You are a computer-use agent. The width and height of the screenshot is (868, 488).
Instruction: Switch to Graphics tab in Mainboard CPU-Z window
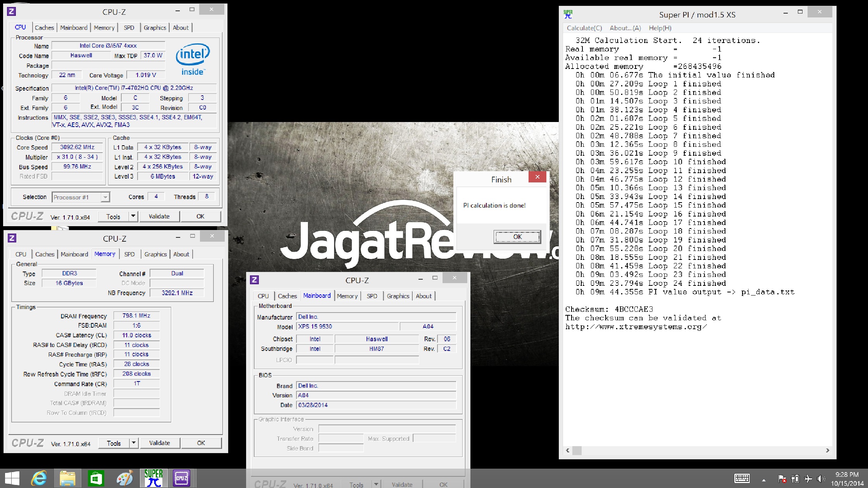[x=398, y=296]
